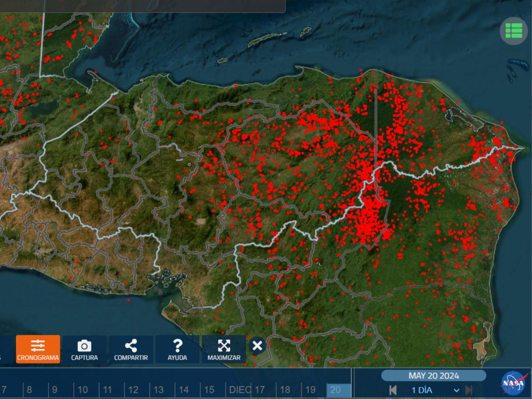Choose day 12 on the timeline
The image size is (532, 399).
pos(133,390)
